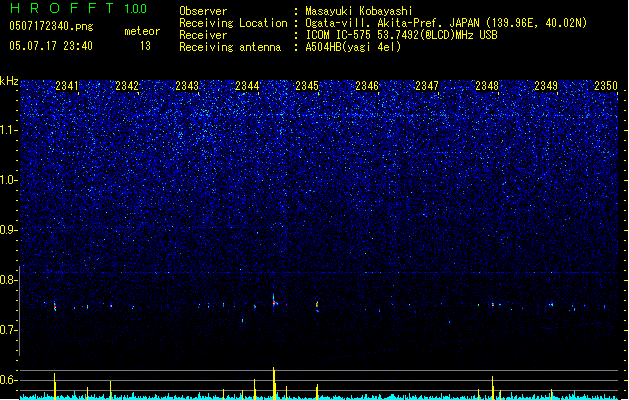Click the 2341 time marker
The width and height of the screenshot is (629, 400).
click(67, 86)
